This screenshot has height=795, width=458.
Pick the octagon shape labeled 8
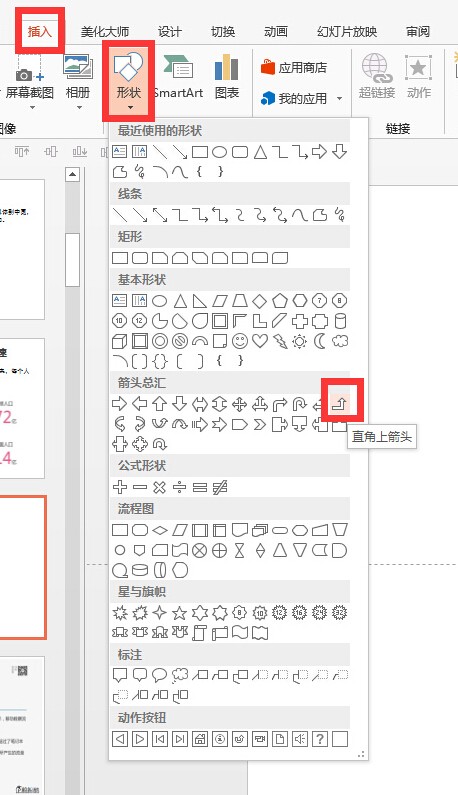pyautogui.click(x=340, y=301)
